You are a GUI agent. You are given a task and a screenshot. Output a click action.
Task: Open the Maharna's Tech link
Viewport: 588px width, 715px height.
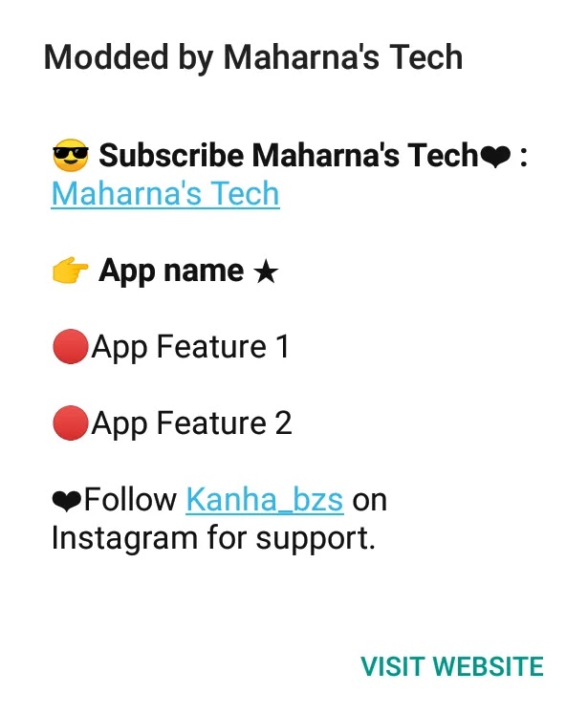point(165,194)
